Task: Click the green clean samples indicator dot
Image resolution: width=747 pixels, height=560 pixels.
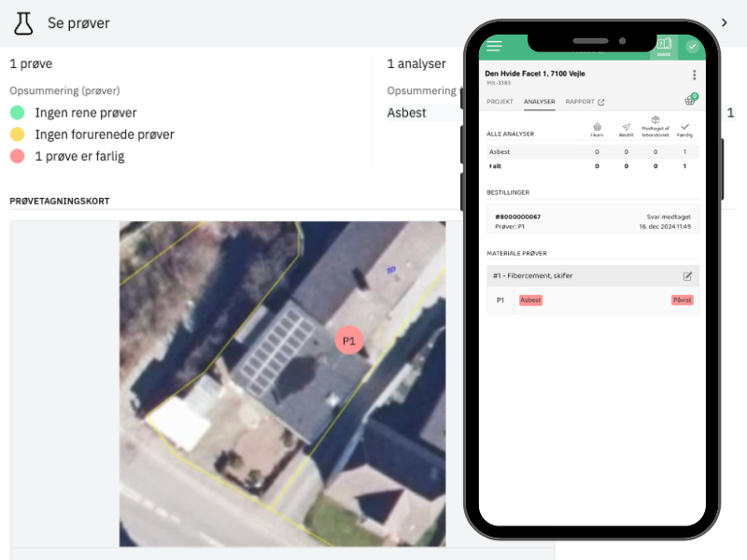Action: click(17, 113)
